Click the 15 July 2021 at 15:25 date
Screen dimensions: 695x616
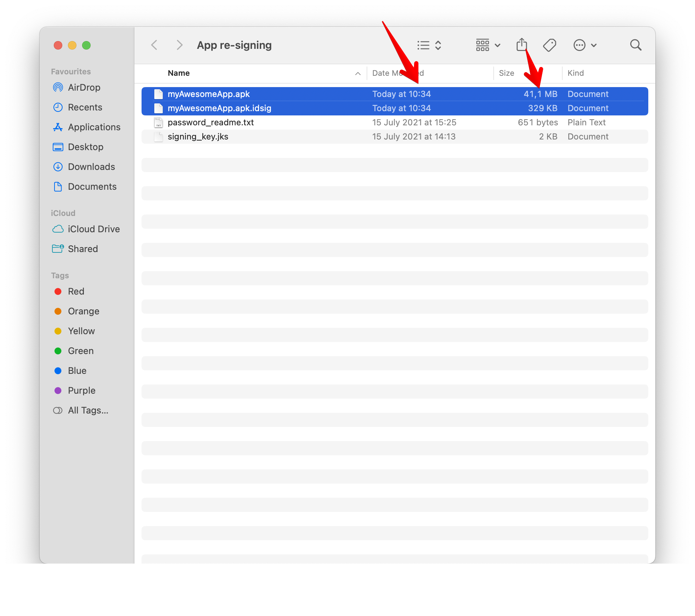pyautogui.click(x=414, y=122)
